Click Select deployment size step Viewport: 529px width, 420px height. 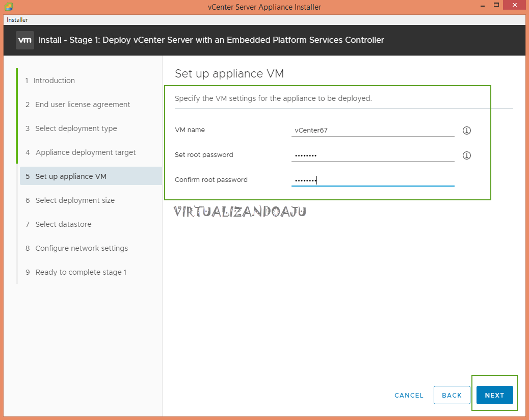[x=75, y=200]
